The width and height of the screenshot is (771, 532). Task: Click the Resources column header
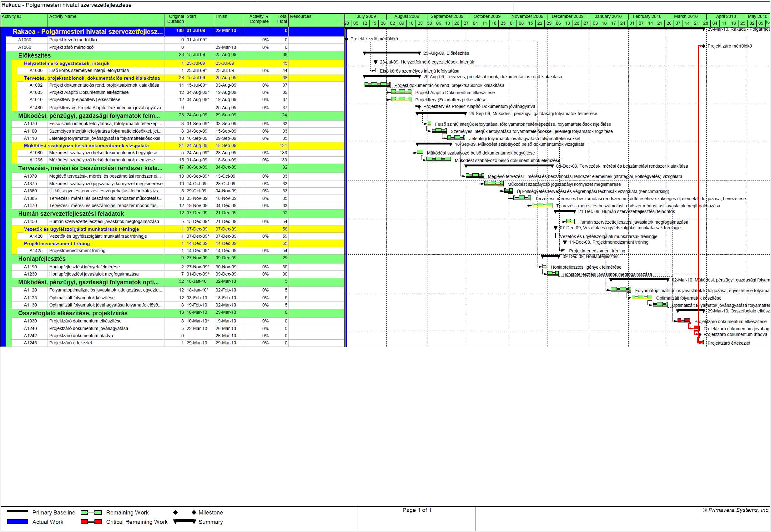[316, 20]
